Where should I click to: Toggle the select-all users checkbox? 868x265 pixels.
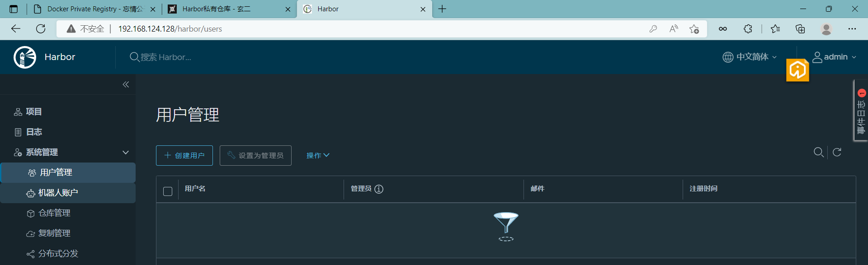[x=168, y=191]
